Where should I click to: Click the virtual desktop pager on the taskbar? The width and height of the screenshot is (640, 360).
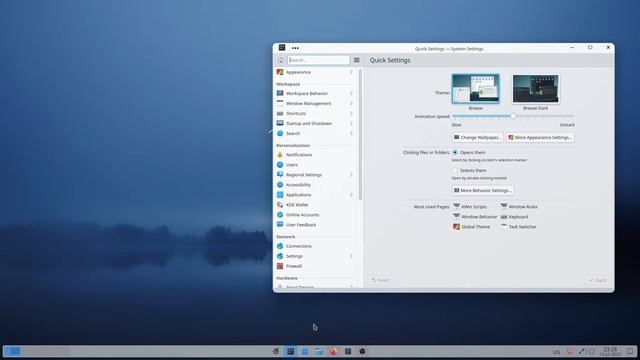point(37,351)
